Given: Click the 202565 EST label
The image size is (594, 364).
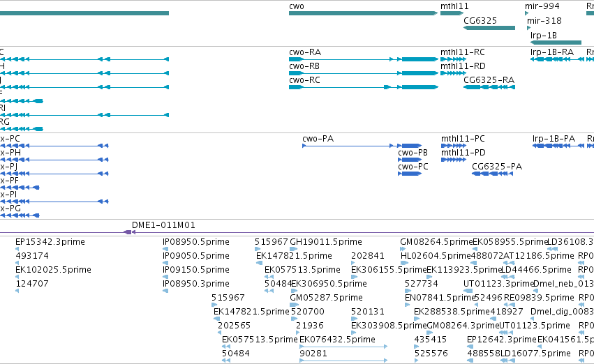Looking at the screenshot, I should pyautogui.click(x=234, y=326).
